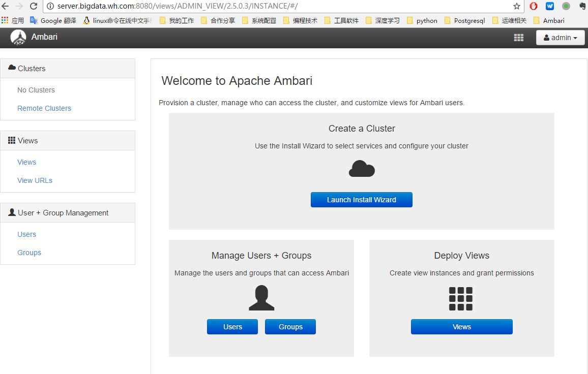Open the Ambari bookmark folder
Screen dimensions: 588x374
[x=549, y=20]
